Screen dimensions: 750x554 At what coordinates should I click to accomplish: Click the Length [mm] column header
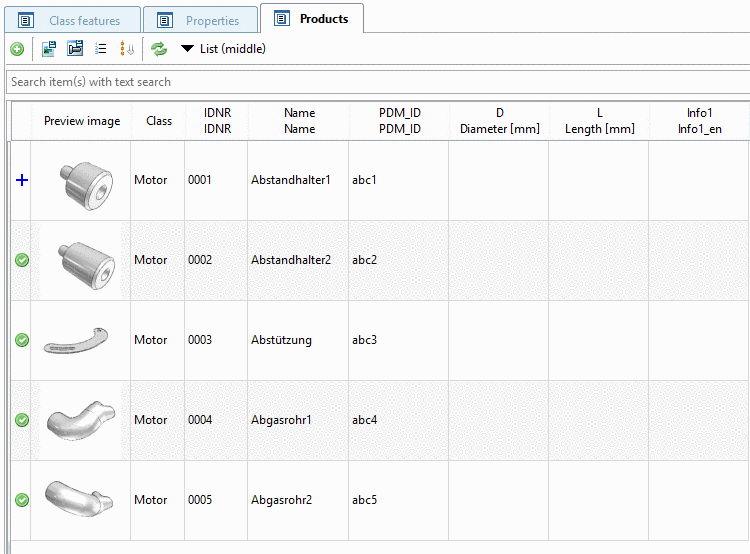600,121
